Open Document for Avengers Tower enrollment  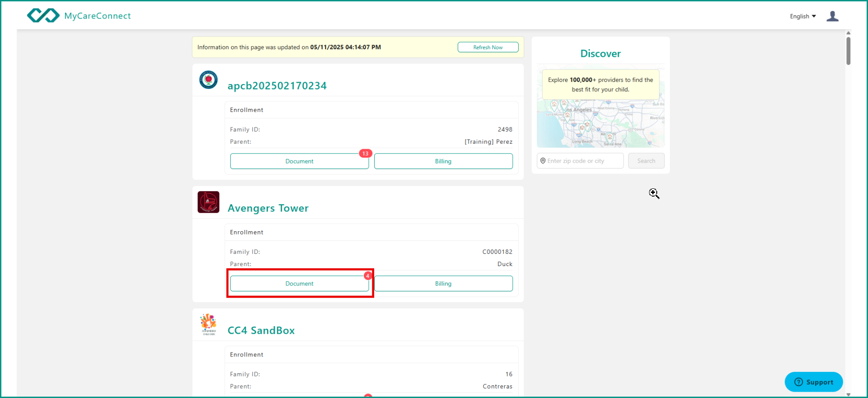coord(299,284)
